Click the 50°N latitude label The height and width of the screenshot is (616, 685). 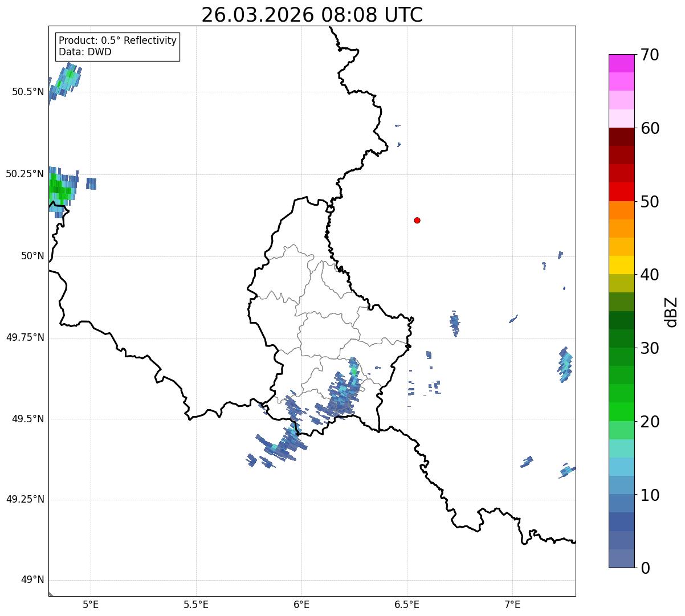click(x=32, y=256)
